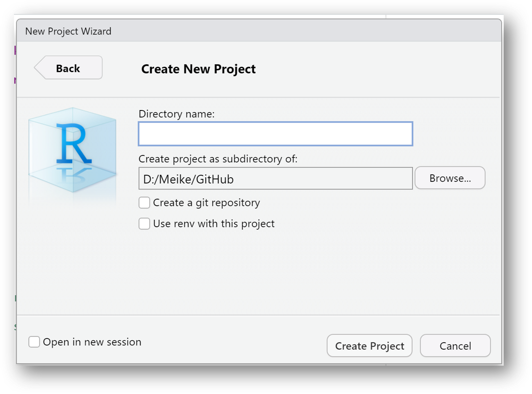
Task: Cancel the project creation dialog
Action: pyautogui.click(x=455, y=346)
